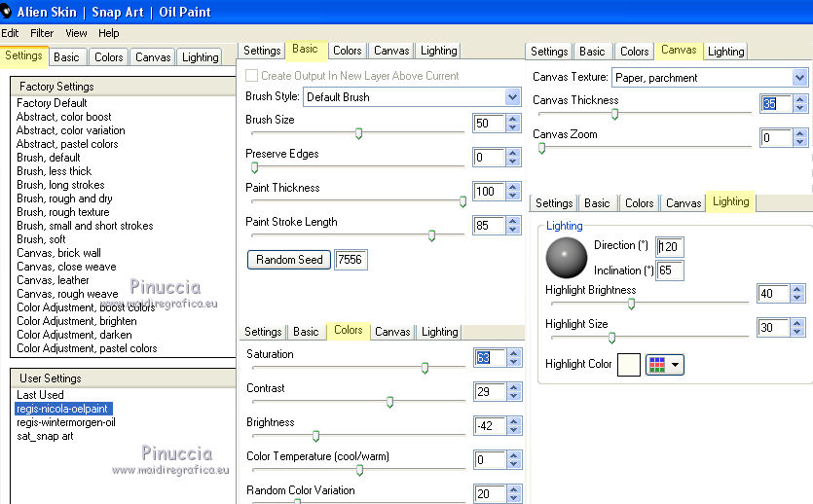
Task: Click the Canvas Thickness slider handle
Action: (x=615, y=115)
